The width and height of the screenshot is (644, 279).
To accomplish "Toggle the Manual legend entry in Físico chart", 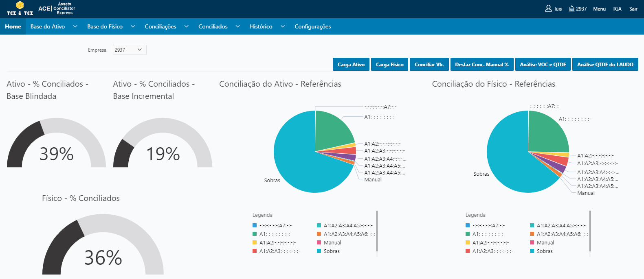I will [545, 243].
